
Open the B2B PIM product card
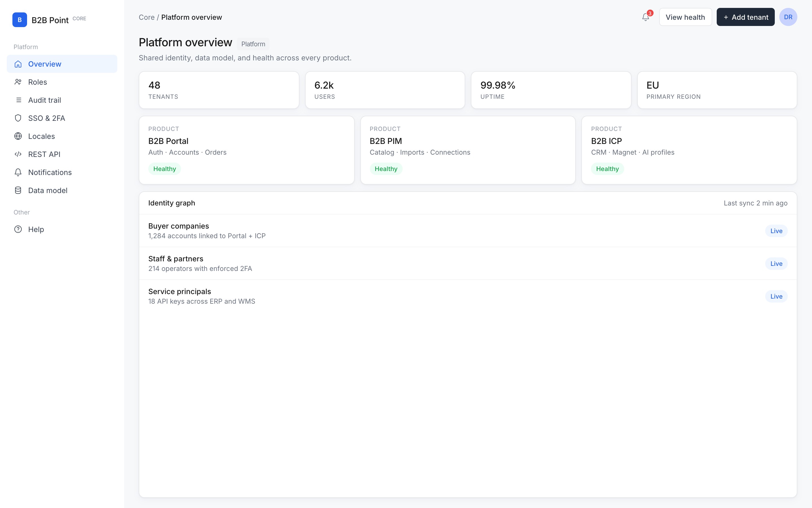pos(468,150)
